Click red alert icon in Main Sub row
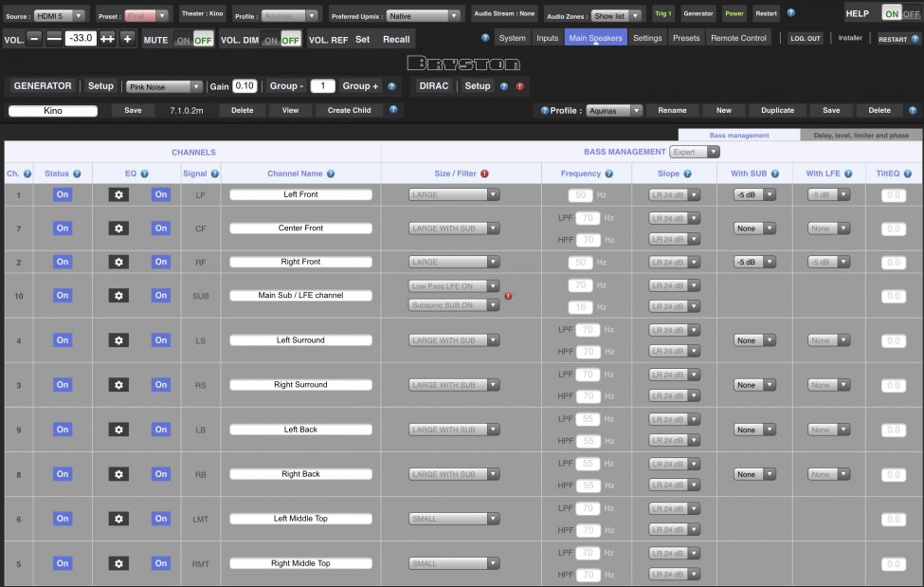 [508, 296]
